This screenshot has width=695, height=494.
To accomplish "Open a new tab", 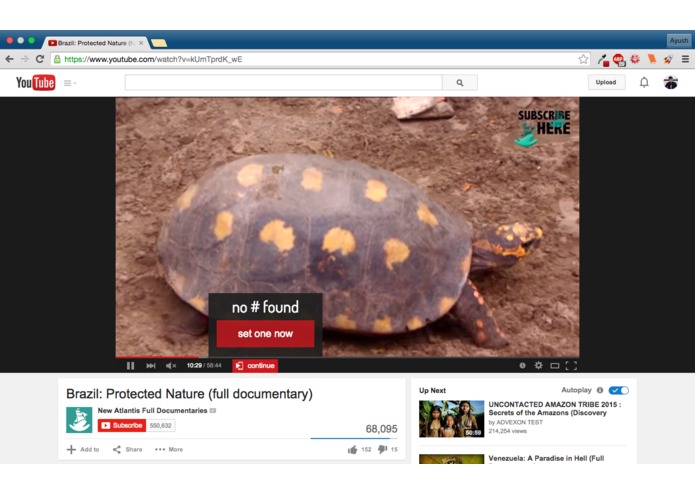I will pyautogui.click(x=159, y=43).
